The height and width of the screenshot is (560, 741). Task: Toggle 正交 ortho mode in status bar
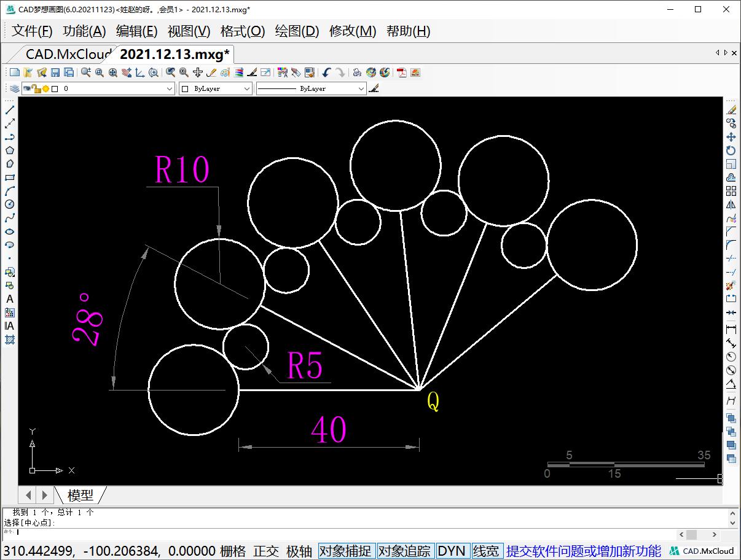(265, 551)
